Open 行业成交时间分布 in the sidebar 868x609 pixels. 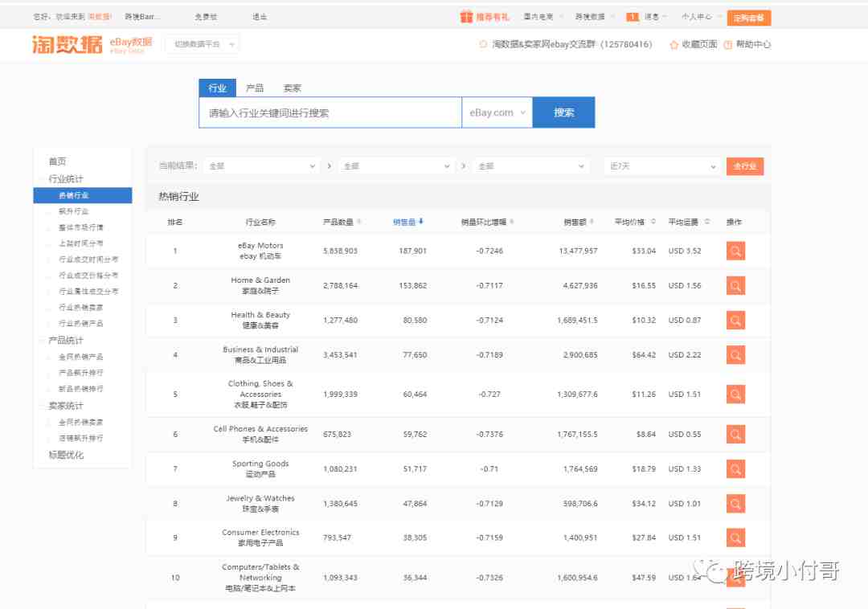[x=88, y=260]
